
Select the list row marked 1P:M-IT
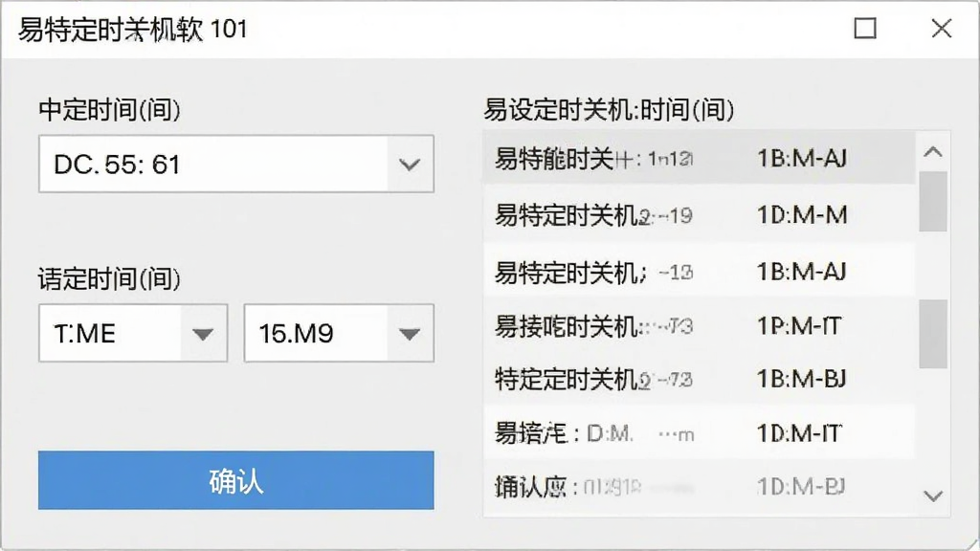(699, 325)
